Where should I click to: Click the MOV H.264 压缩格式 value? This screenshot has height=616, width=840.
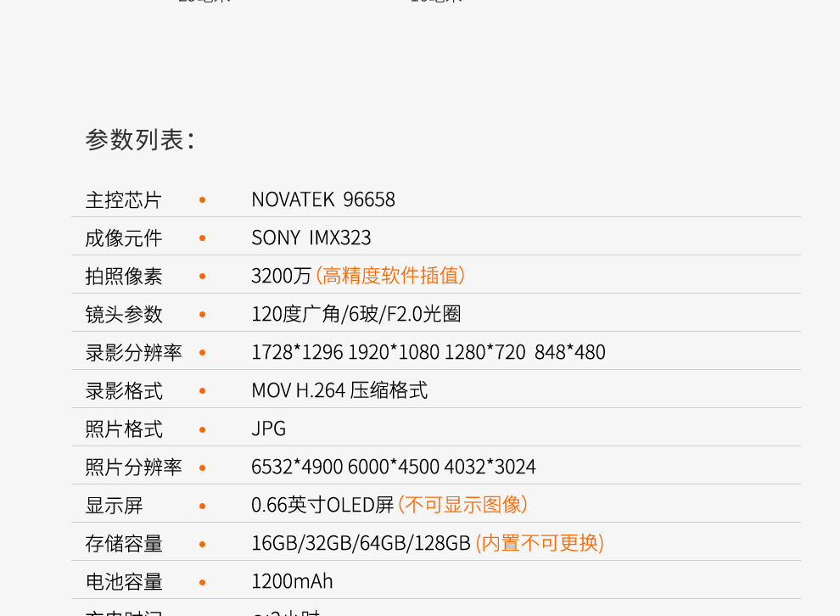tap(339, 390)
